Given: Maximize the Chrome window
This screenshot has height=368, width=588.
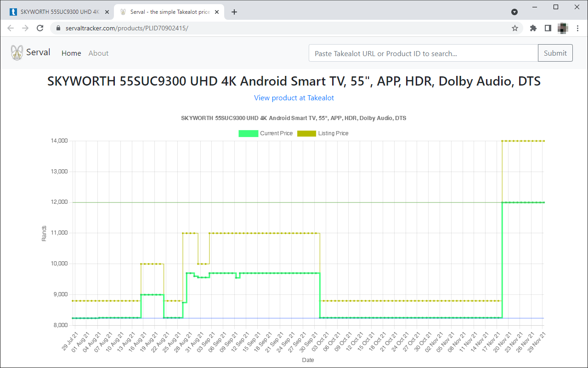Looking at the screenshot, I should pyautogui.click(x=556, y=7).
